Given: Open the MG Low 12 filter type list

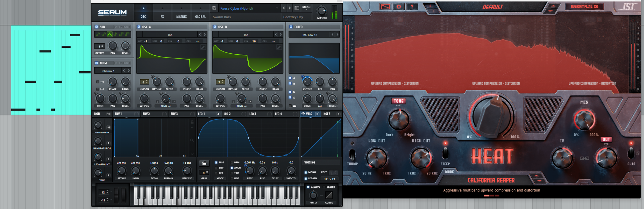Looking at the screenshot, I should click(x=310, y=35).
